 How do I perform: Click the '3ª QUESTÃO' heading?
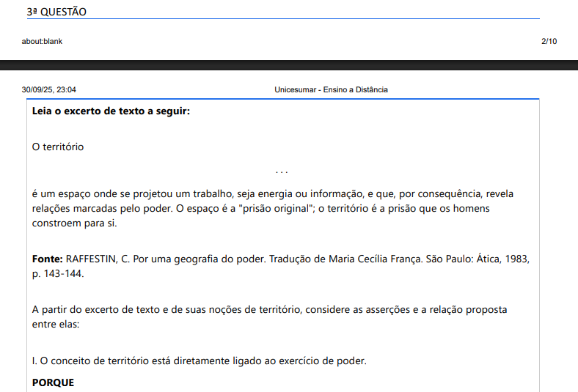click(56, 12)
